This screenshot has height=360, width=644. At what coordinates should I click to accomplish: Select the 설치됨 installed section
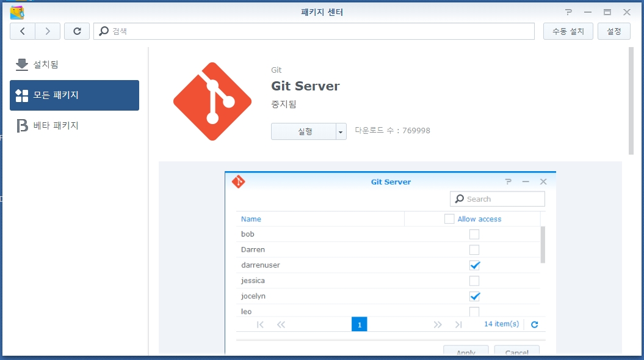pyautogui.click(x=74, y=65)
